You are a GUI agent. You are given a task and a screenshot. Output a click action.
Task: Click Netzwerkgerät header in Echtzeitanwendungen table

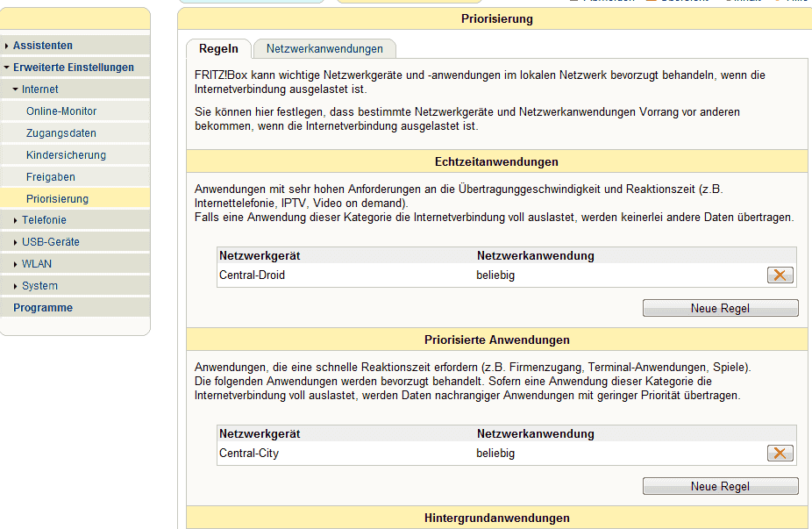click(x=260, y=255)
